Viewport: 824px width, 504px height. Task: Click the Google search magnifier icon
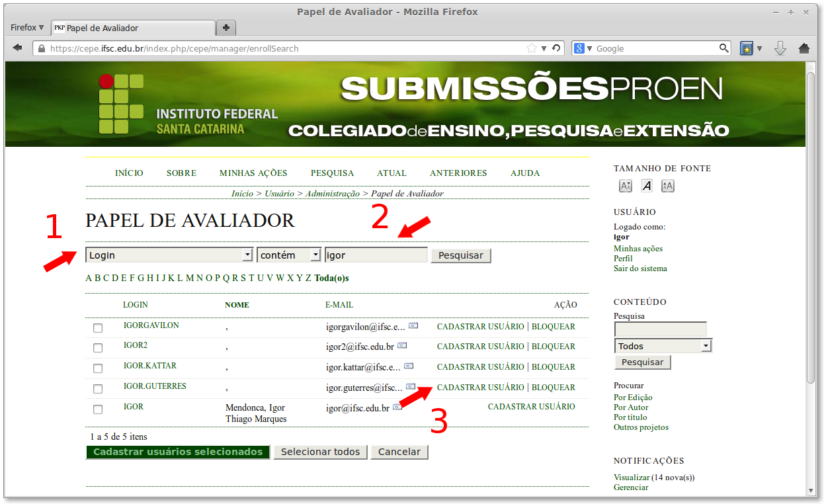click(x=723, y=48)
